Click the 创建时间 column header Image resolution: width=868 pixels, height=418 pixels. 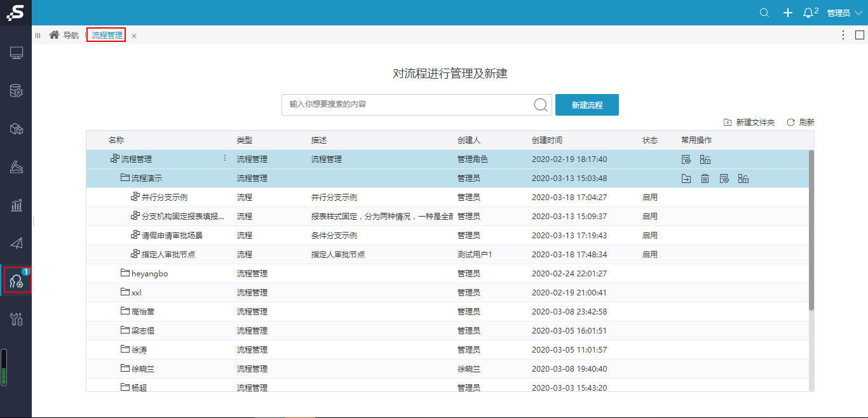547,140
